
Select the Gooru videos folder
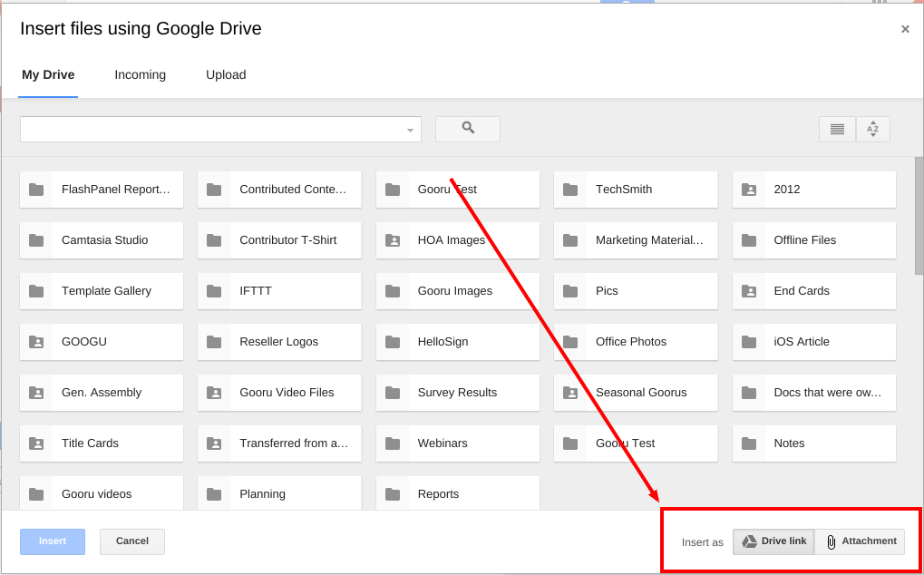point(102,493)
